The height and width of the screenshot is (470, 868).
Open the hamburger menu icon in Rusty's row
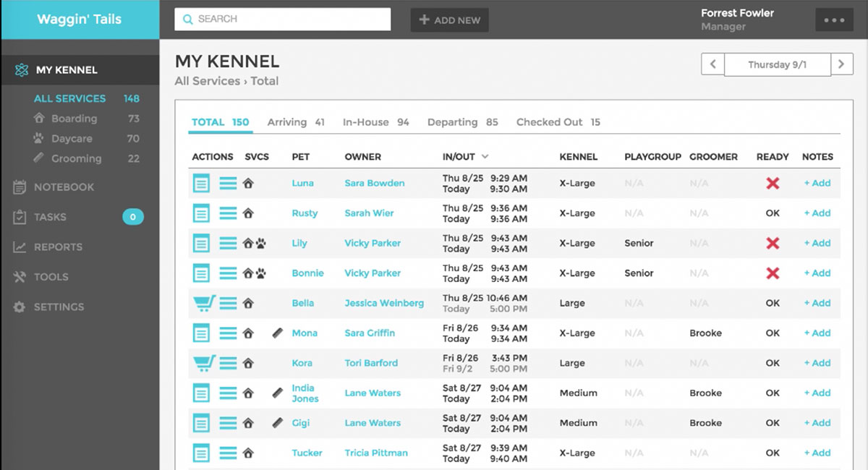[x=228, y=214]
